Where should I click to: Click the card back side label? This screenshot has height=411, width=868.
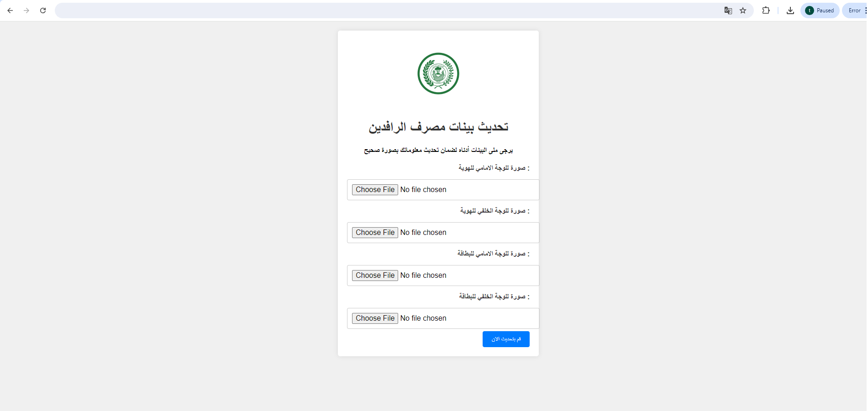pos(494,297)
